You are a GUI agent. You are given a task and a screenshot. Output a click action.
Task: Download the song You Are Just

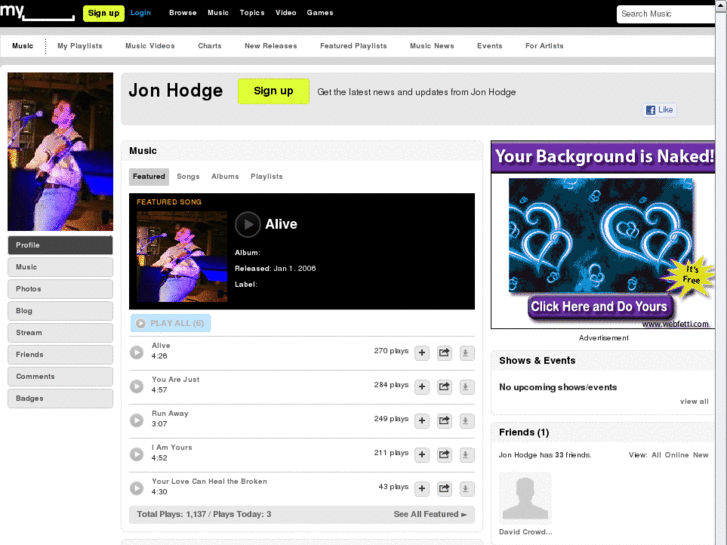tap(466, 387)
